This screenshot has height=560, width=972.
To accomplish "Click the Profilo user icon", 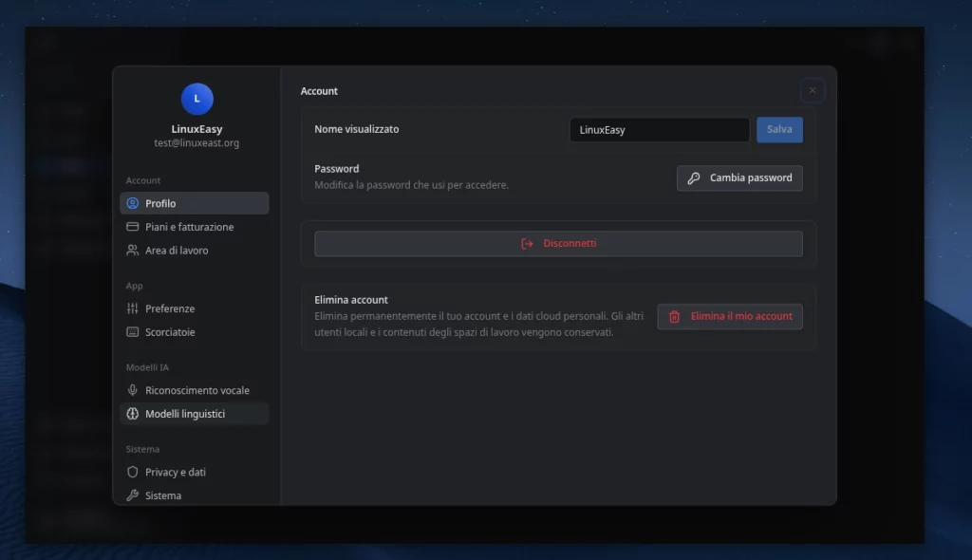I will coord(133,203).
